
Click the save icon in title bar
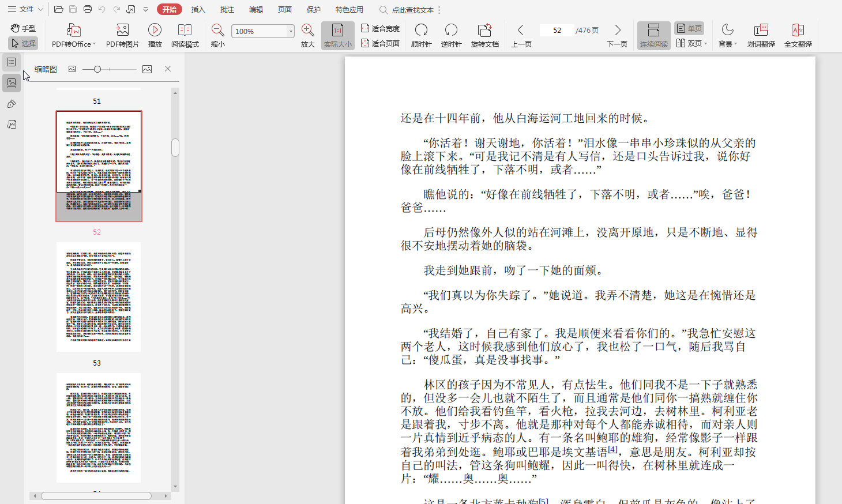(x=73, y=9)
